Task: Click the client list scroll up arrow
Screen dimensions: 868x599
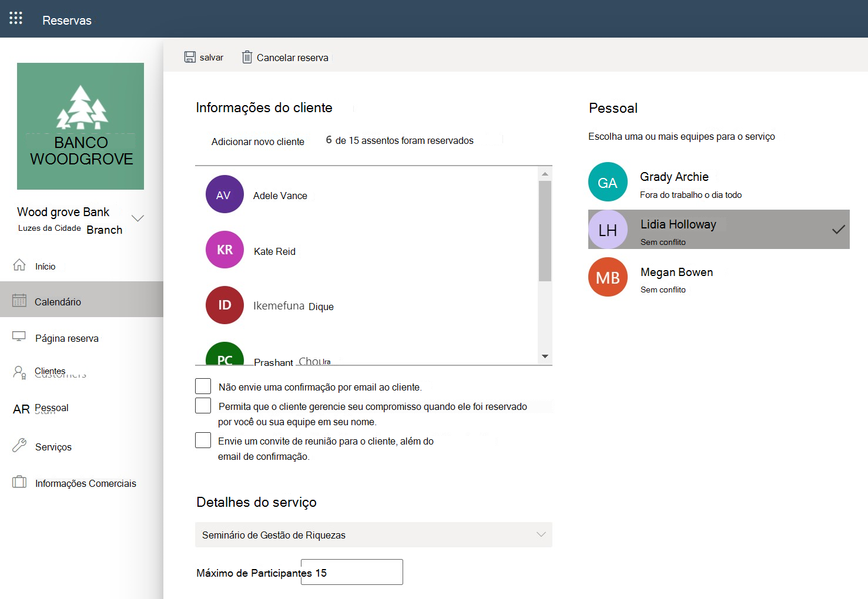Action: (545, 174)
